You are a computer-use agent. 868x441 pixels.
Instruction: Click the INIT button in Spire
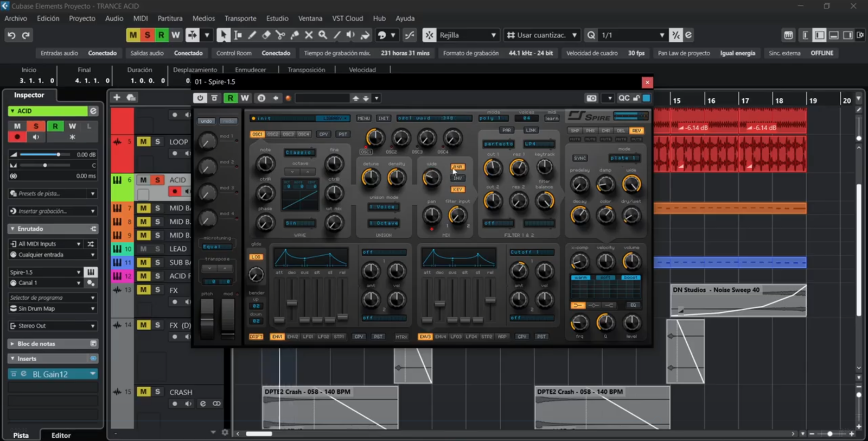click(384, 118)
